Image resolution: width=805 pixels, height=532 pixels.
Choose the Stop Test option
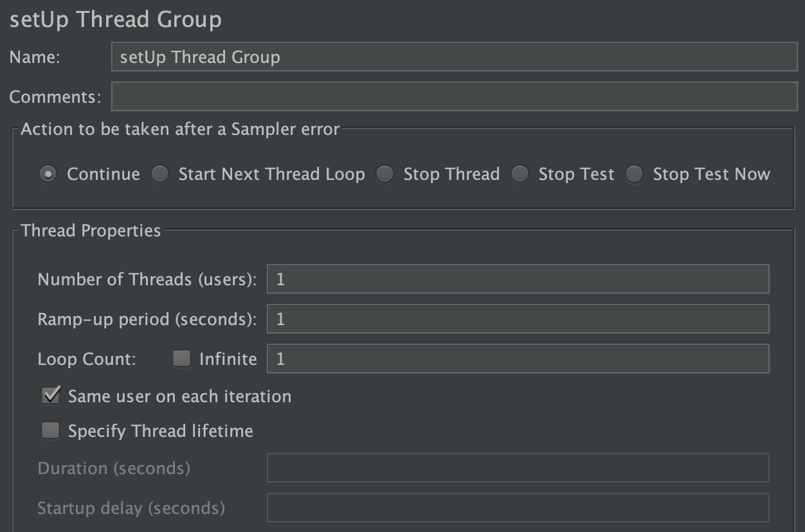pos(520,173)
